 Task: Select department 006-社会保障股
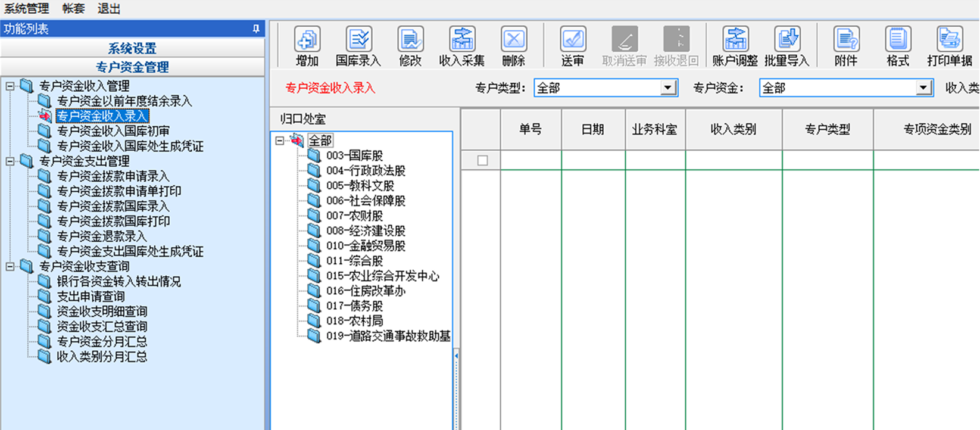(366, 201)
